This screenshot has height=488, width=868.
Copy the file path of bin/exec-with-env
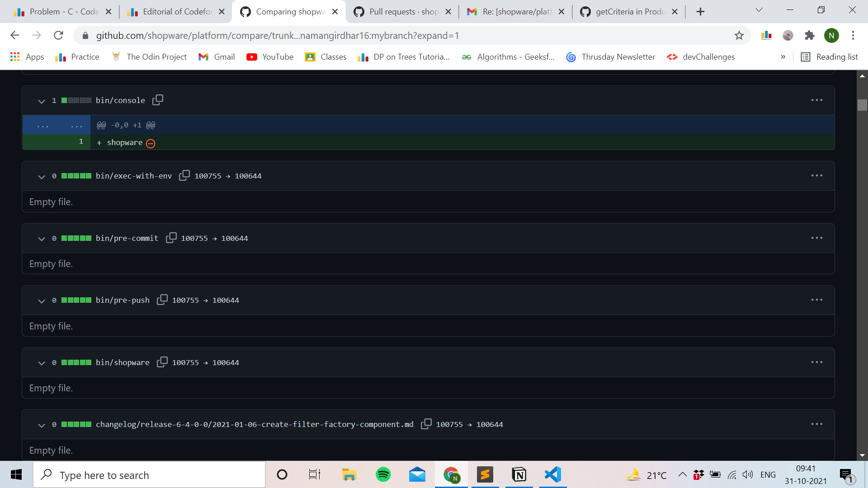184,175
